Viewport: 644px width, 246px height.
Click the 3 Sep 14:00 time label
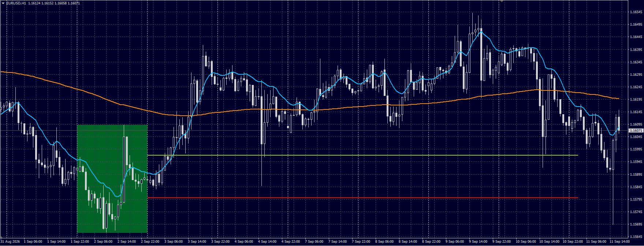click(197, 242)
